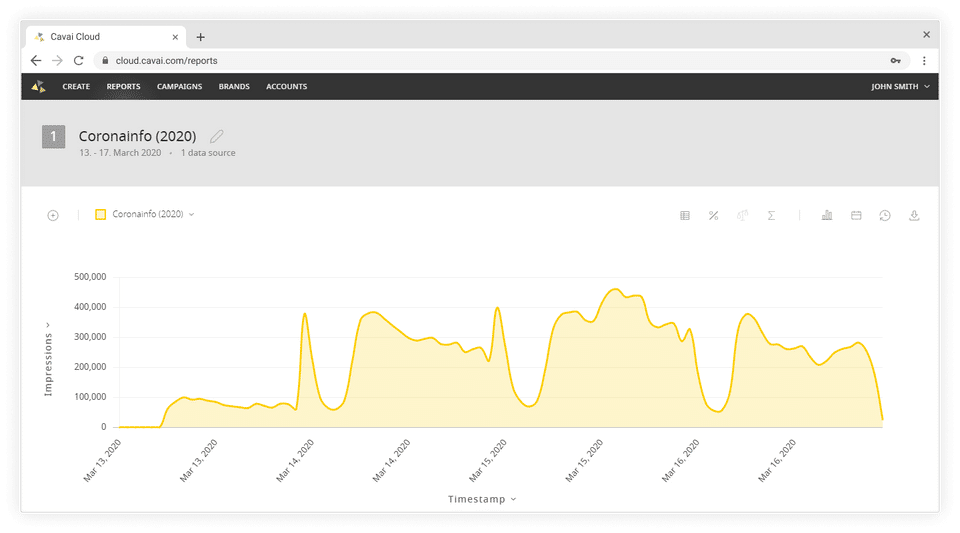
Task: Click the URL address bar
Action: 502,61
